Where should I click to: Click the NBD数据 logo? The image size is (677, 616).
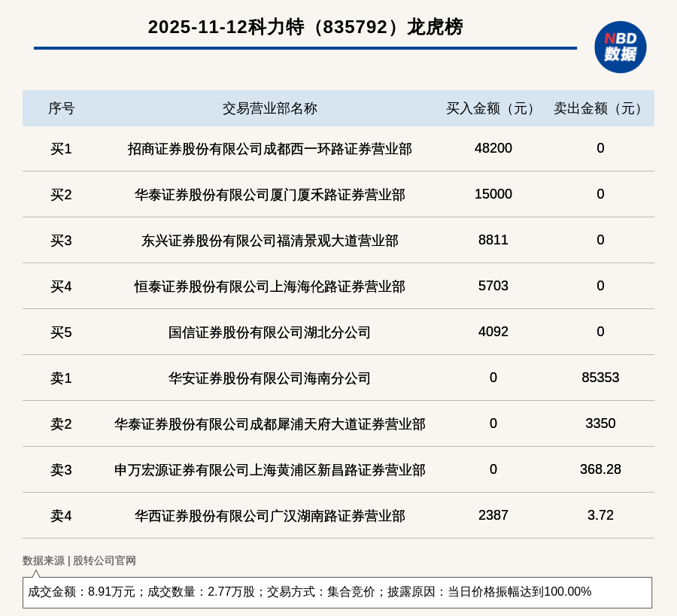tap(620, 47)
